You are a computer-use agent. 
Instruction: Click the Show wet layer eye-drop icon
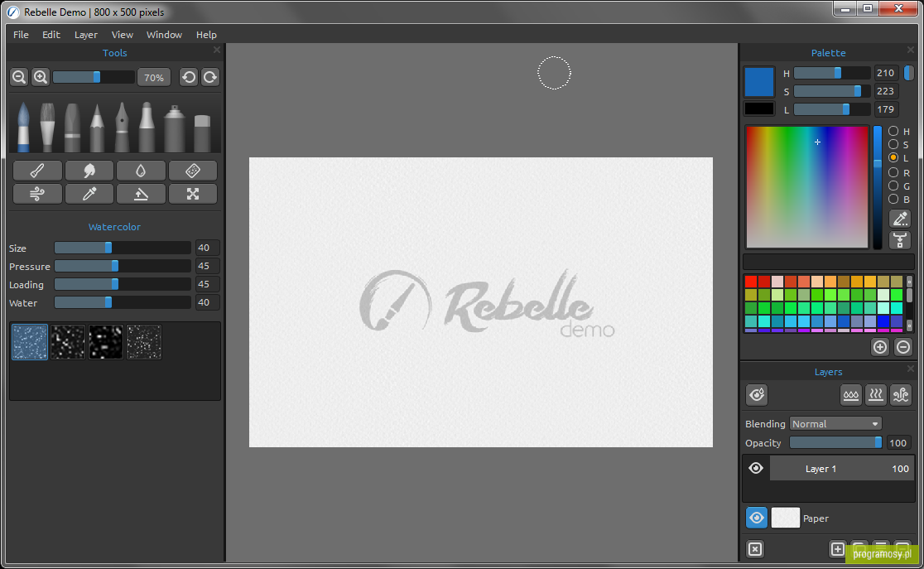pos(757,394)
